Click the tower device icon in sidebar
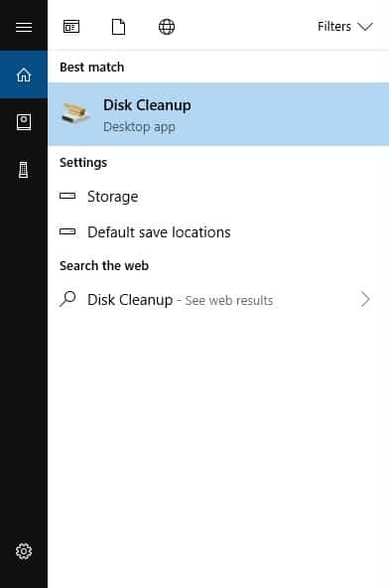 (x=23, y=172)
